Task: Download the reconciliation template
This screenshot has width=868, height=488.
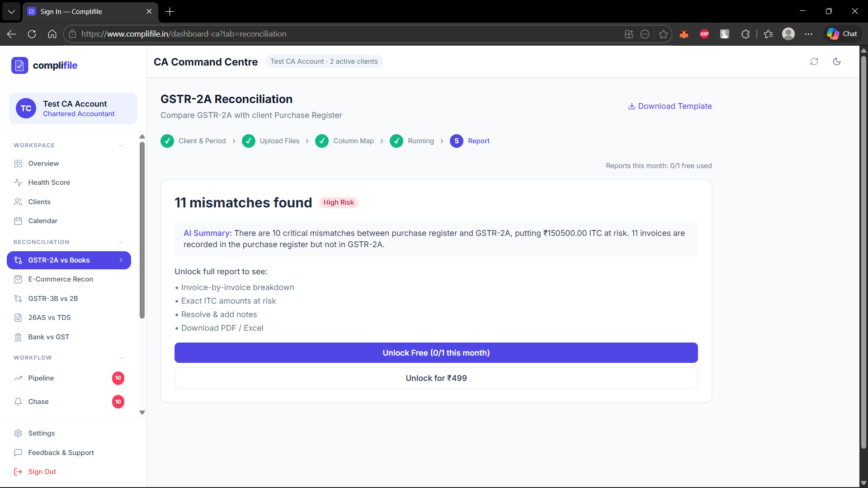Action: pyautogui.click(x=670, y=106)
